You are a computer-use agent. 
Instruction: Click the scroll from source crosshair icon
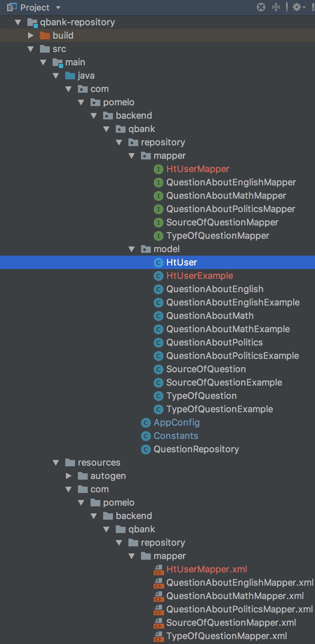[x=261, y=7]
